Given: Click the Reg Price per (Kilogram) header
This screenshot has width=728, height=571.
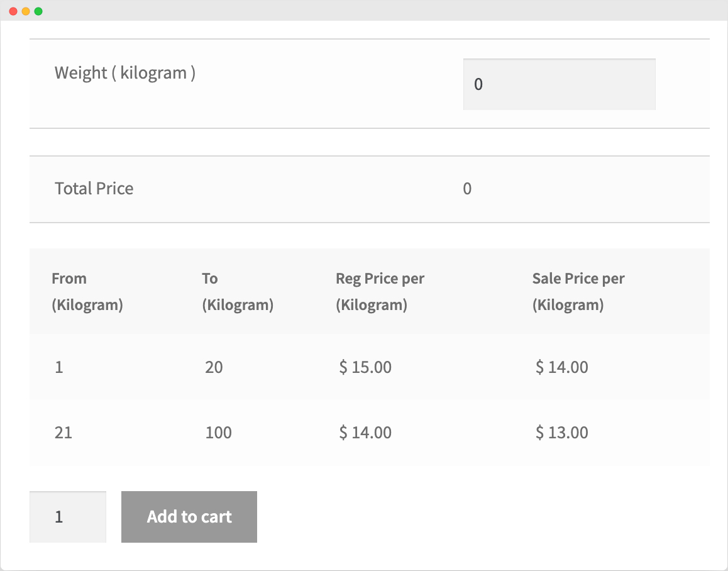Looking at the screenshot, I should click(380, 291).
